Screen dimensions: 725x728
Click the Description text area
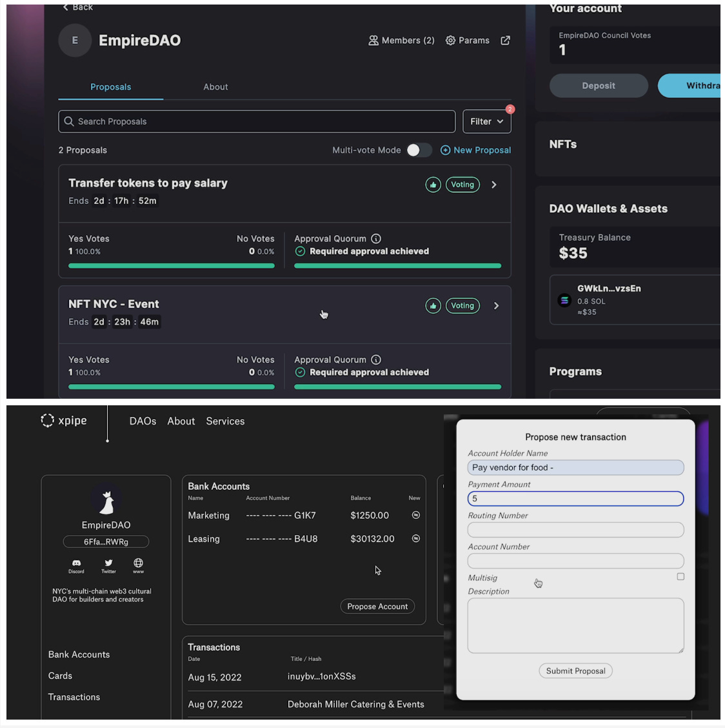click(575, 625)
